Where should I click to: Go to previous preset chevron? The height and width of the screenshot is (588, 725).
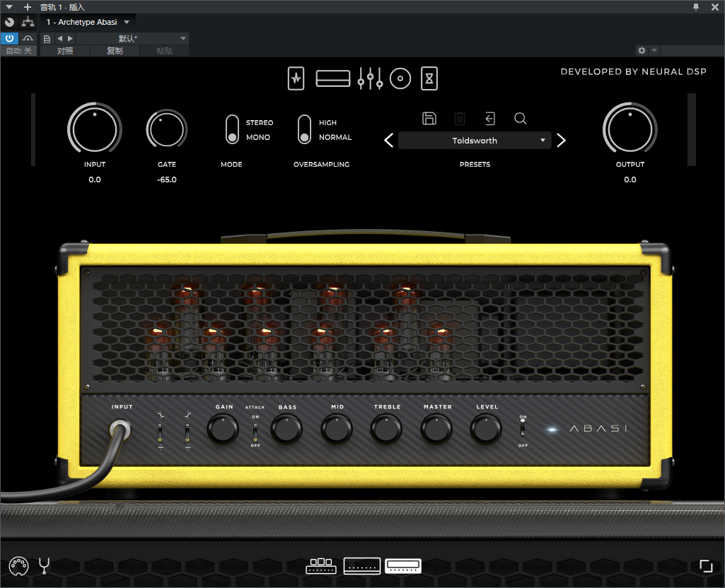389,141
